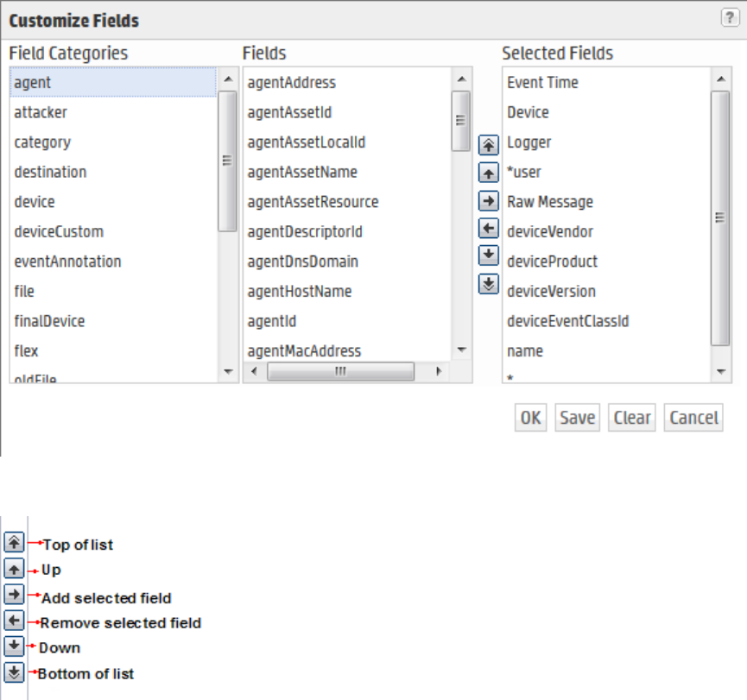Highlight deviceVendor in Selected Fields
This screenshot has height=700, width=747.
(x=550, y=231)
